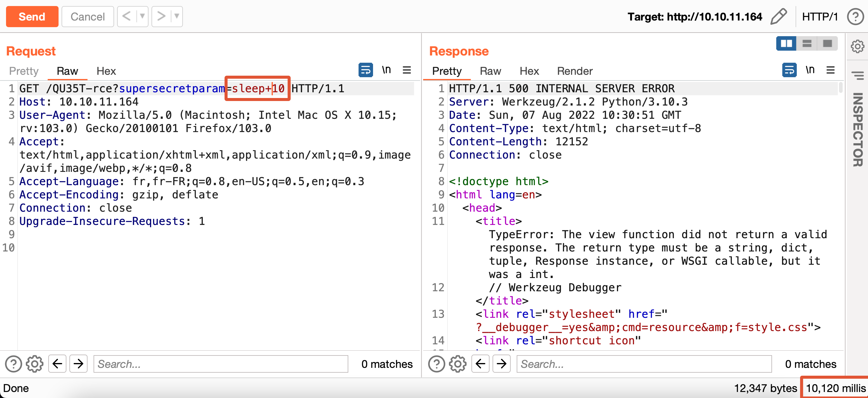Jump to previous match in Request search
Screen dimensions: 868x398
click(57, 364)
